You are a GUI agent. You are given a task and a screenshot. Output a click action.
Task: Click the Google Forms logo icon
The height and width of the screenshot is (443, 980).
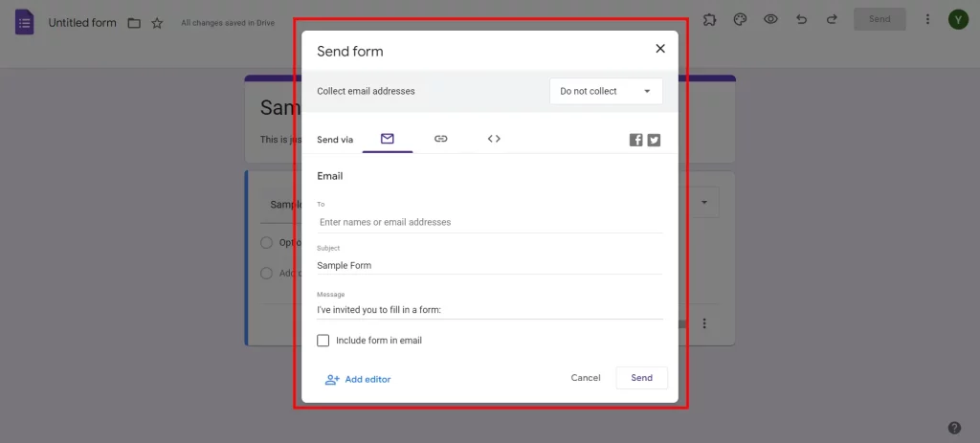click(x=24, y=23)
